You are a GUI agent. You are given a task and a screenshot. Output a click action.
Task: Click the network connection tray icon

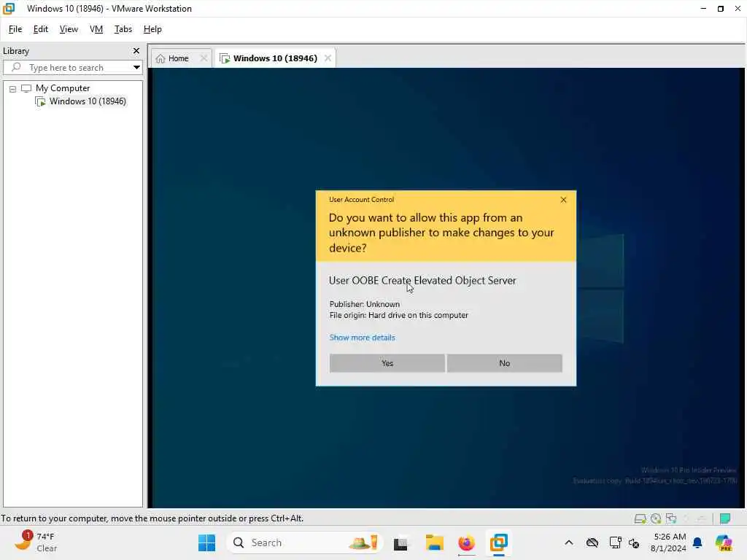(615, 542)
